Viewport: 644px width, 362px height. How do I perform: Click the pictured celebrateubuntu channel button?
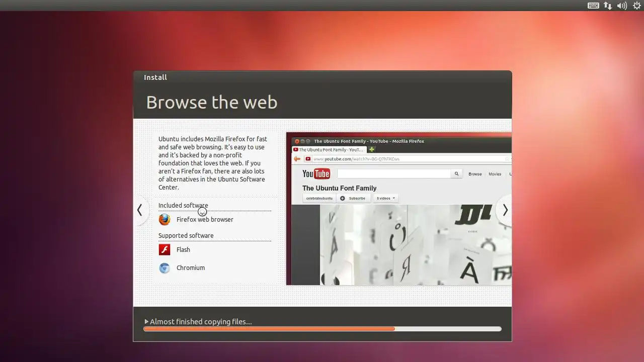319,198
